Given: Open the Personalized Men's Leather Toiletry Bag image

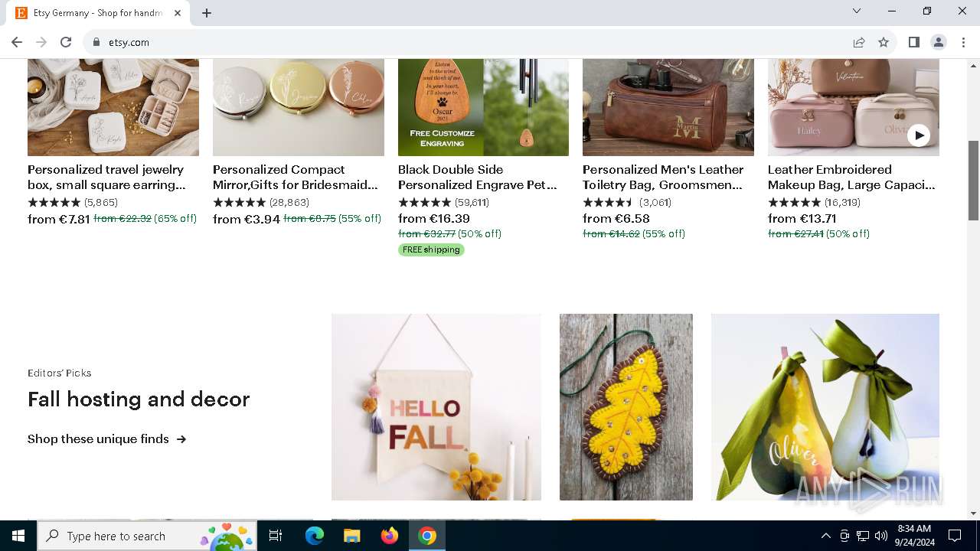Looking at the screenshot, I should pos(668,107).
